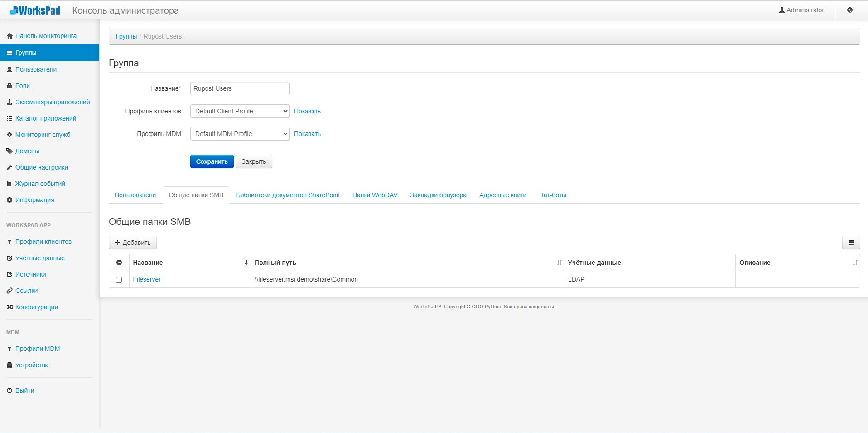Click the Добавить button
Viewport: 868px width, 433px height.
[x=133, y=243]
